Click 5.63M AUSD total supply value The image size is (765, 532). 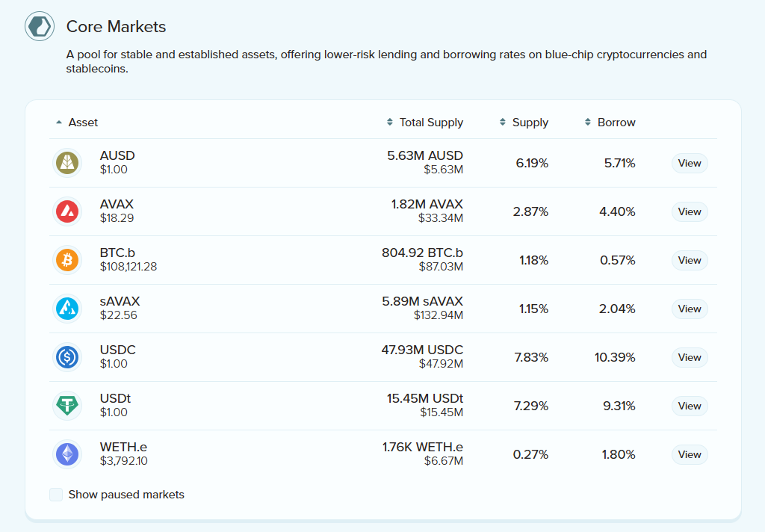click(x=425, y=155)
